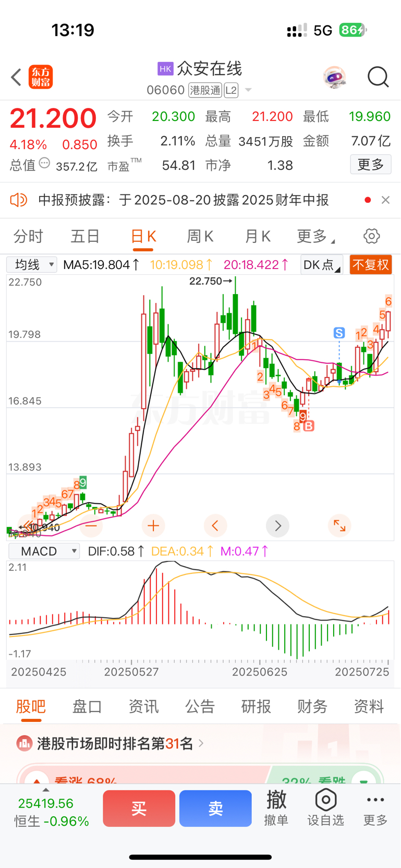Viewport: 401px width, 868px height.
Task: Switch to 月K chart tab
Action: click(258, 237)
